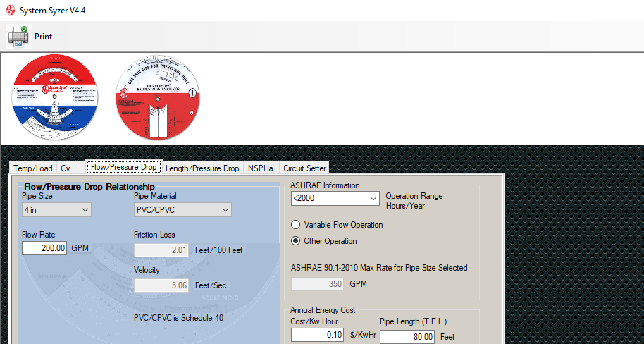Open the Circuit Setter balance valve calculator wheel
644x344 pixels.
click(x=158, y=98)
